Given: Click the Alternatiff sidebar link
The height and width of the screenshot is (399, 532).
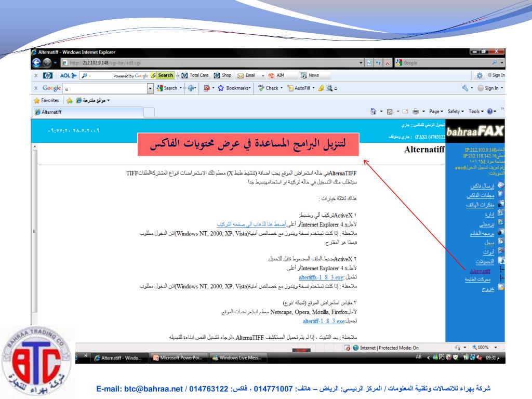Looking at the screenshot, I should click(480, 271).
